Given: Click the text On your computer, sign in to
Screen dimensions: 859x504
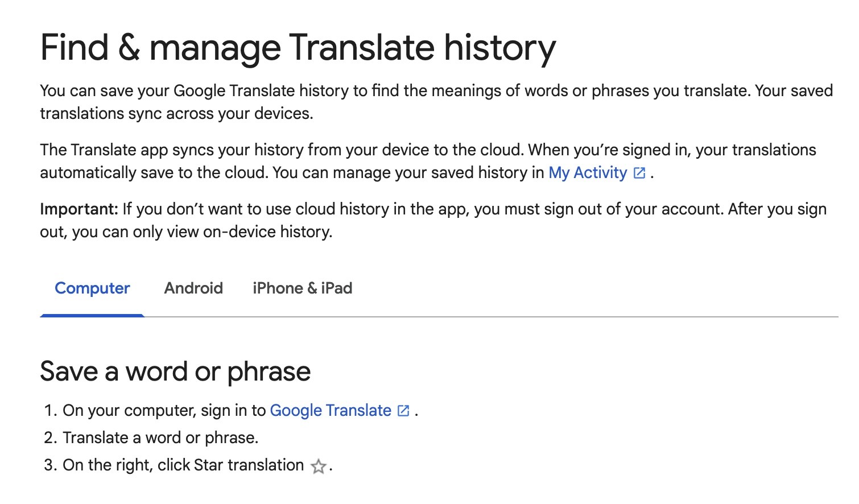Looking at the screenshot, I should [164, 411].
